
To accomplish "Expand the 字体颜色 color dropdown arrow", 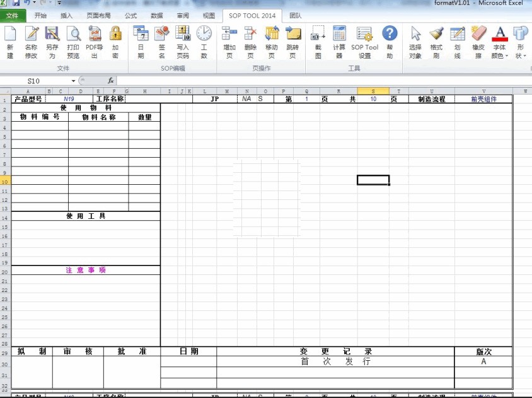I will point(507,56).
